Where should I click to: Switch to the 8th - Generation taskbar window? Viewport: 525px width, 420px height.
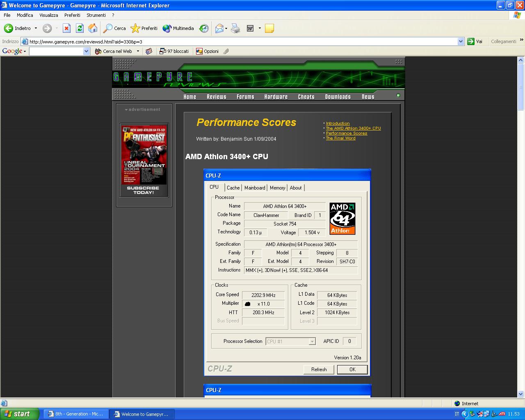[x=76, y=414]
